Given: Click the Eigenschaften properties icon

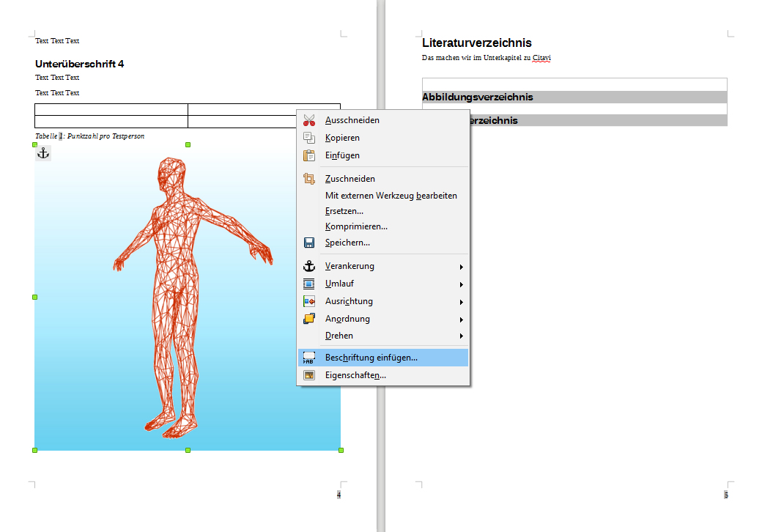Looking at the screenshot, I should click(309, 375).
